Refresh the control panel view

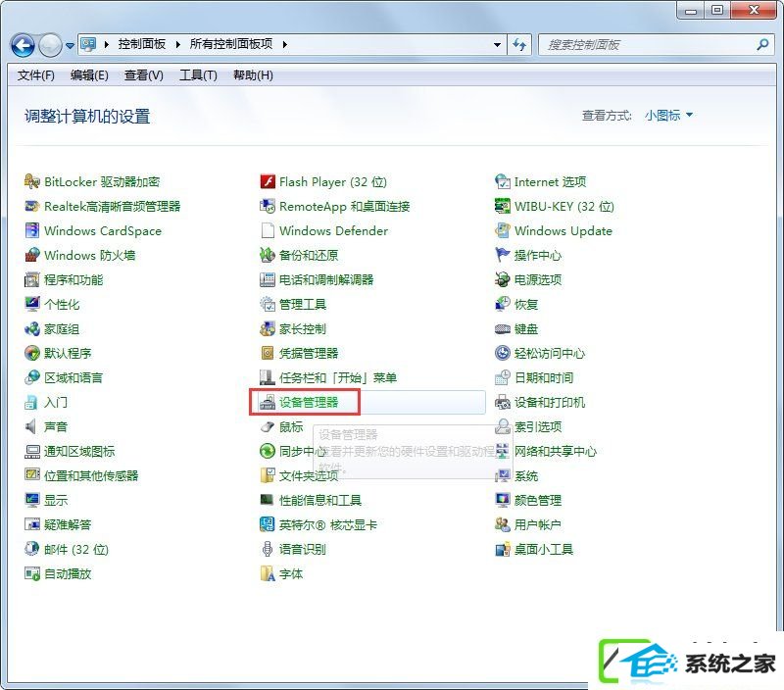point(519,44)
